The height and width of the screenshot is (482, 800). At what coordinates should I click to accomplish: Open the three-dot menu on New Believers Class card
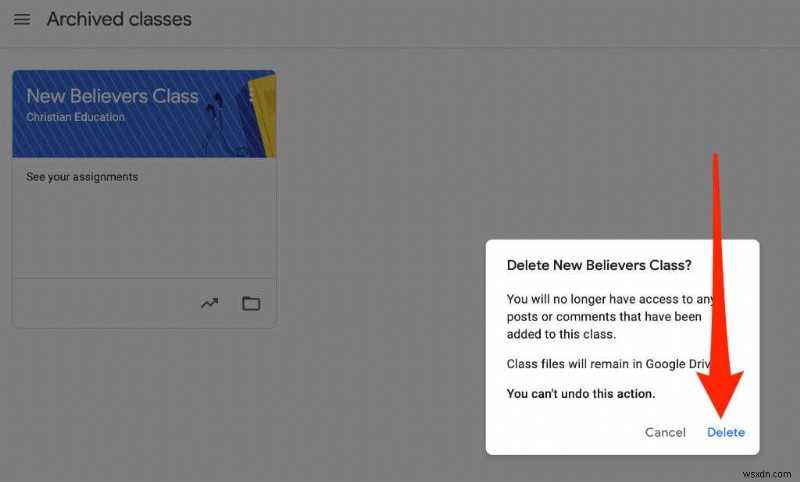[251, 95]
